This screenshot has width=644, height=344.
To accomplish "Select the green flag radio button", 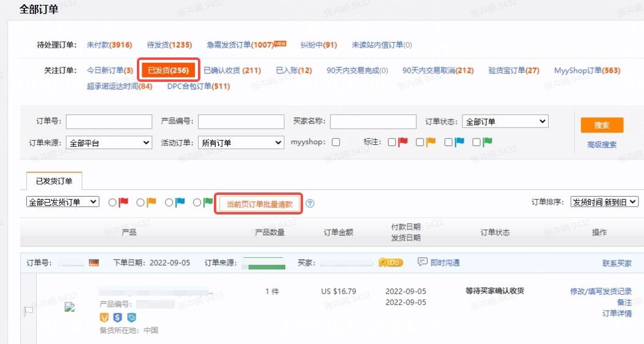I will tap(197, 202).
